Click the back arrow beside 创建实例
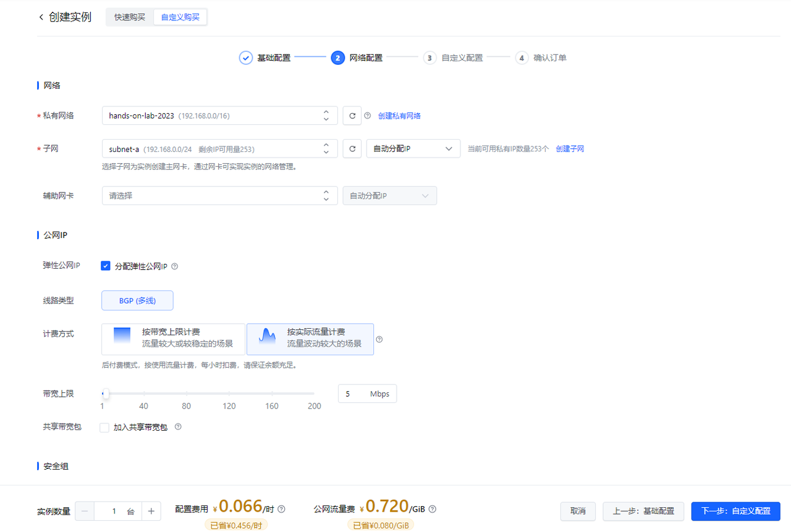The height and width of the screenshot is (532, 791). (x=41, y=17)
